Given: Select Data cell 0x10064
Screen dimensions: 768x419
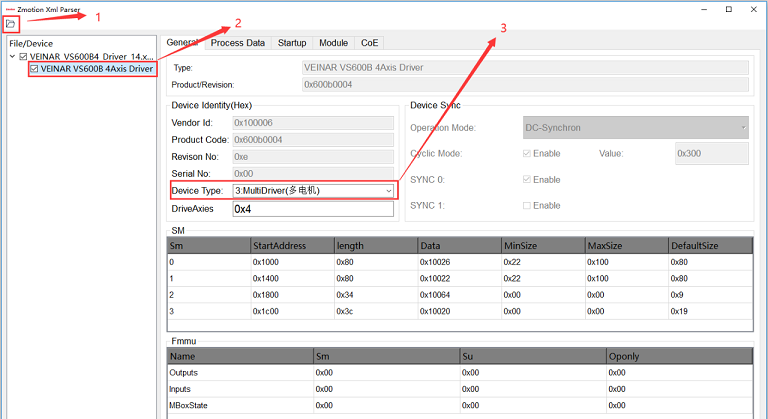Looking at the screenshot, I should (x=459, y=295).
